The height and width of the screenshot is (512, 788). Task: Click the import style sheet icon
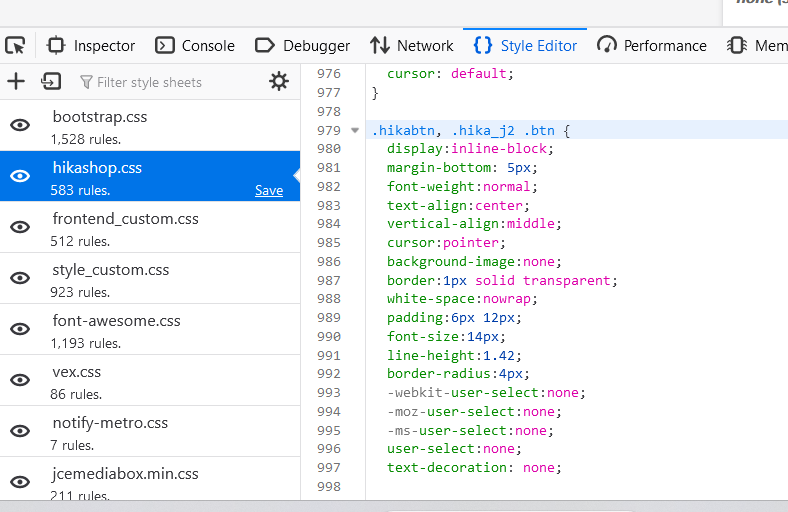click(51, 82)
